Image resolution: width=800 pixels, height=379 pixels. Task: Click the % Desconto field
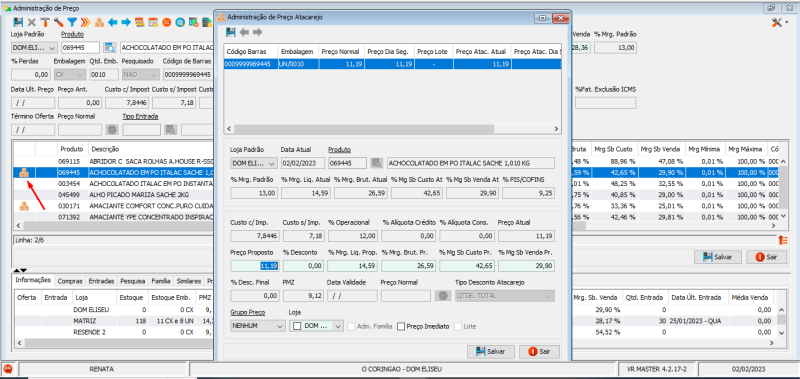click(304, 266)
